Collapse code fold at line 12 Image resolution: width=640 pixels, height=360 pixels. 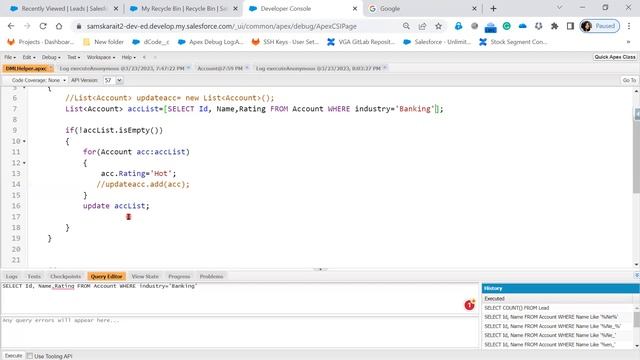pyautogui.click(x=24, y=163)
